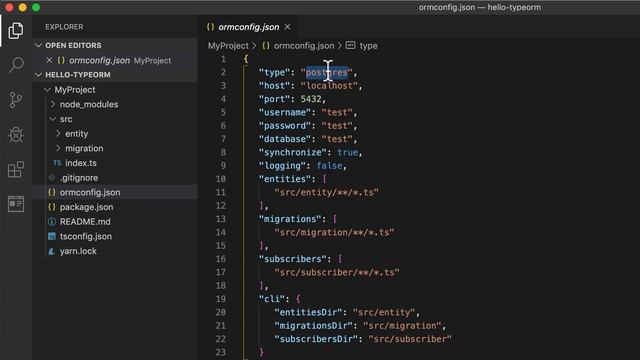Viewport: 640px width, 360px height.
Task: Click the yellow macOS minimize button
Action: [22, 7]
